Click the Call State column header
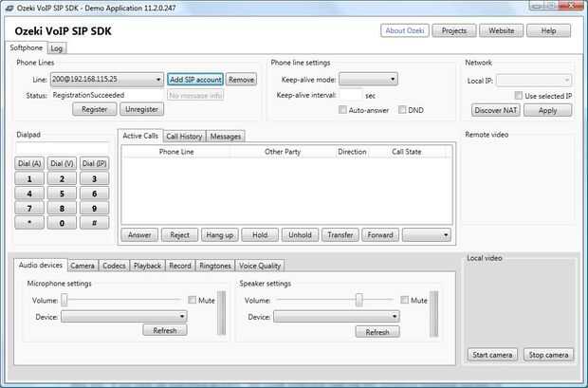This screenshot has width=588, height=388. [407, 152]
